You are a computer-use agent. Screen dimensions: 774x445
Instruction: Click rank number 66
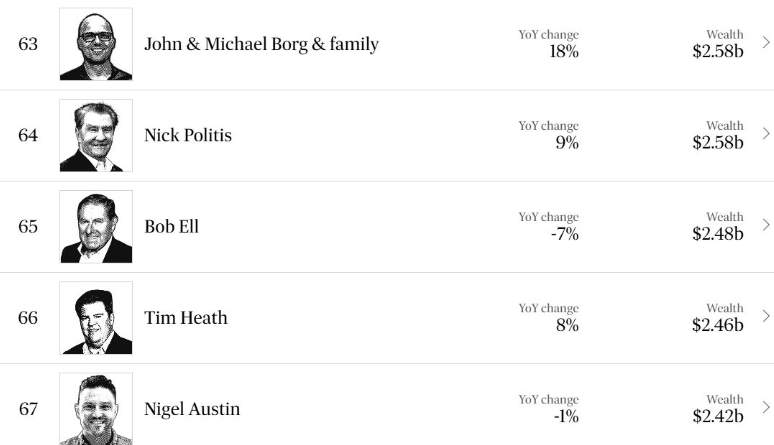click(28, 318)
